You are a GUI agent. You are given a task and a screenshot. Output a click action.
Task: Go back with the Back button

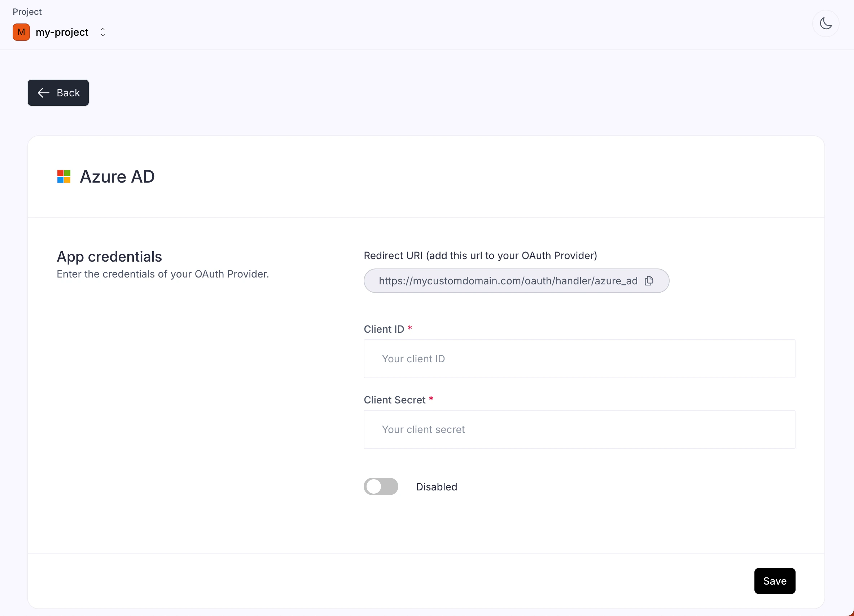tap(58, 93)
